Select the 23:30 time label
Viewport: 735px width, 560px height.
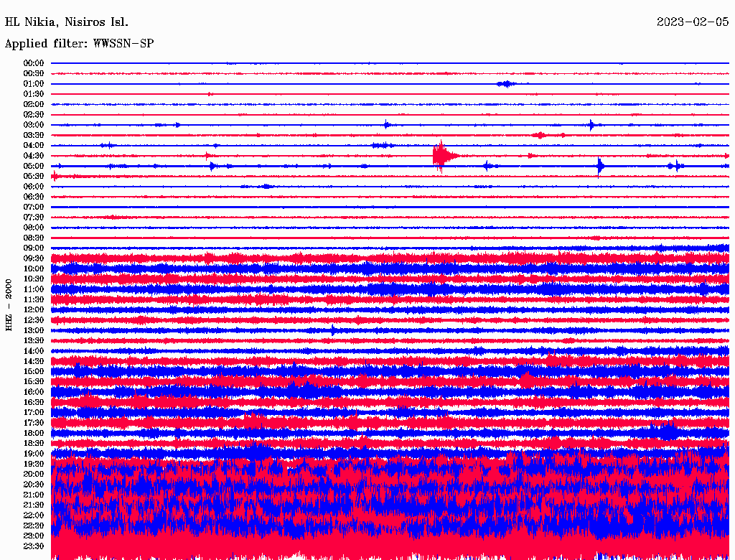[x=33, y=546]
